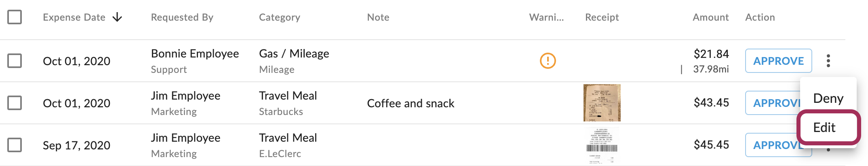
Task: Open the Starbucks receipt thumbnail
Action: click(x=602, y=103)
